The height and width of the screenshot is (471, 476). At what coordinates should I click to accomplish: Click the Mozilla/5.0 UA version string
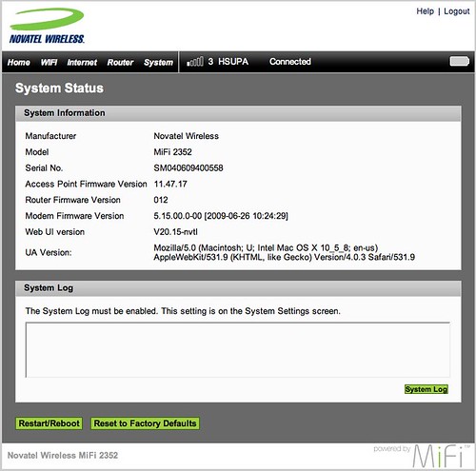284,252
